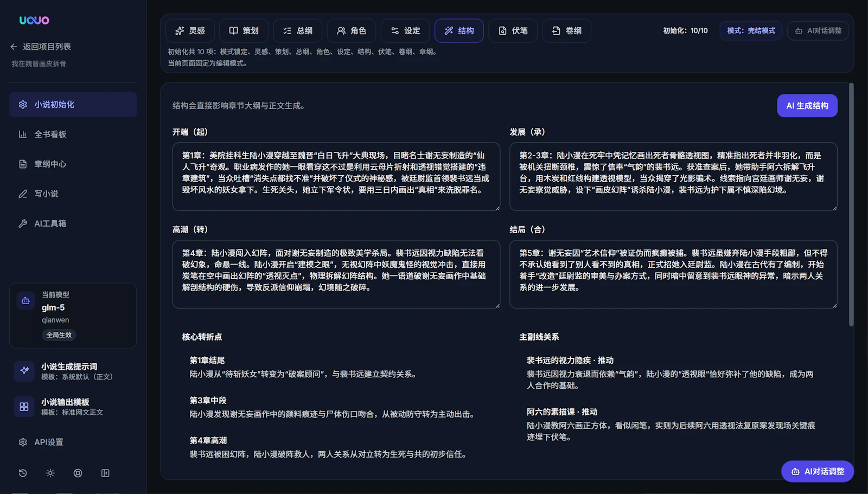
Task: Click the 第4章高潮 heading
Action: click(x=208, y=441)
